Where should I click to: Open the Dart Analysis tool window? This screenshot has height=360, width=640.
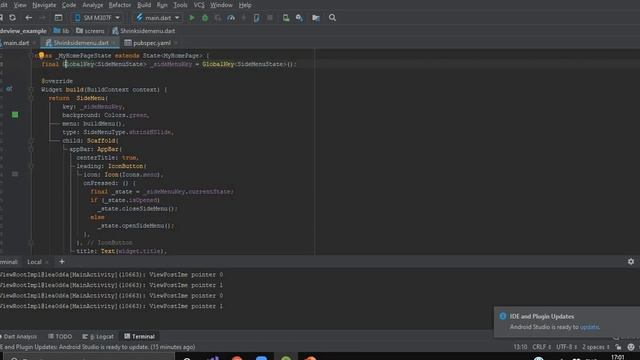19,336
